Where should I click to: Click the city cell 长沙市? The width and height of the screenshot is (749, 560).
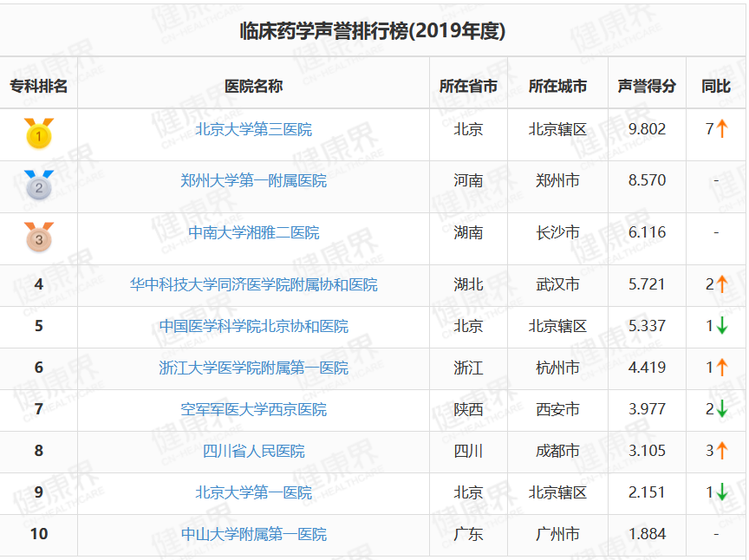(x=557, y=232)
